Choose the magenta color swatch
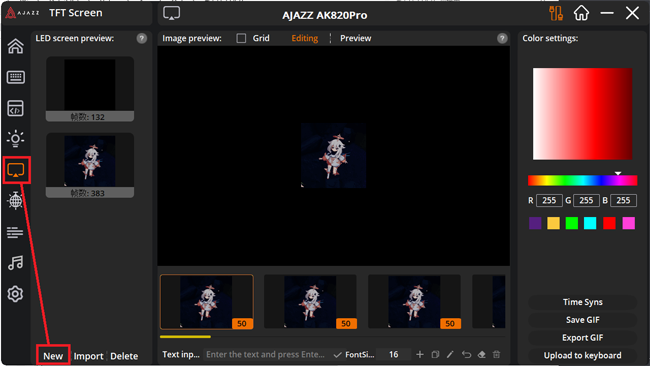 [x=628, y=223]
